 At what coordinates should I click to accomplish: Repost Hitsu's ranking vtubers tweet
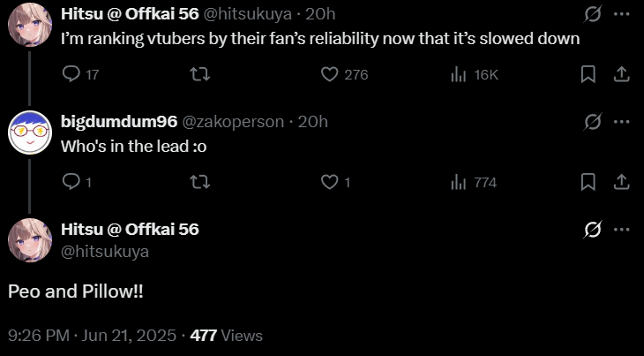200,75
